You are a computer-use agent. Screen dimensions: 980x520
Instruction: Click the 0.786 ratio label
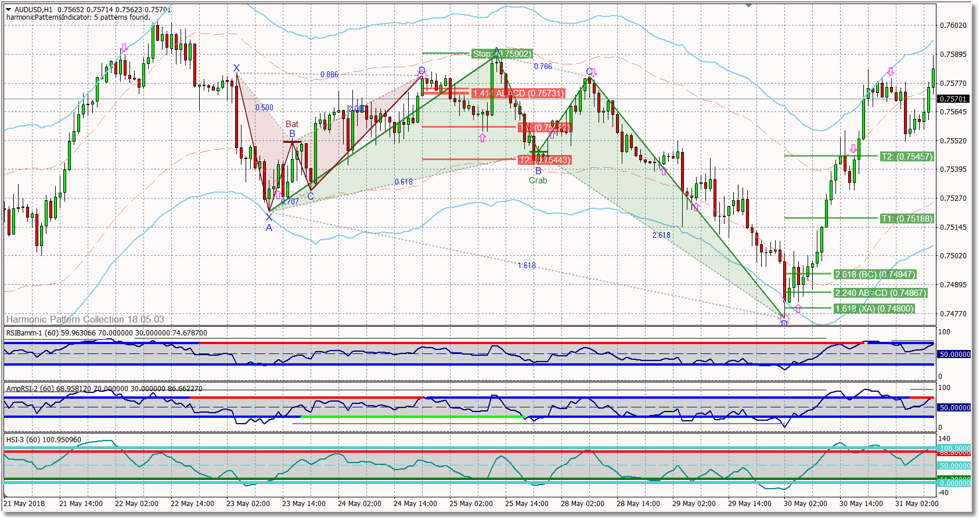pyautogui.click(x=543, y=67)
